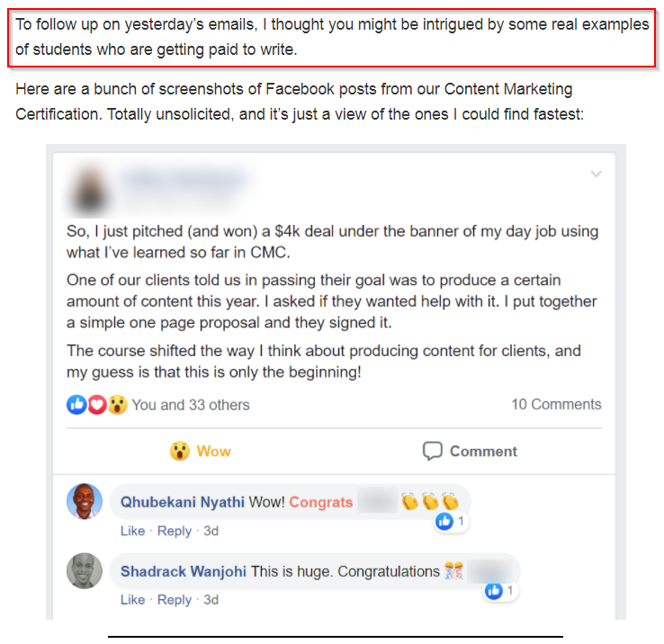Screen dimensions: 664x644
Task: Click the Wow face reaction icon
Action: (117, 405)
